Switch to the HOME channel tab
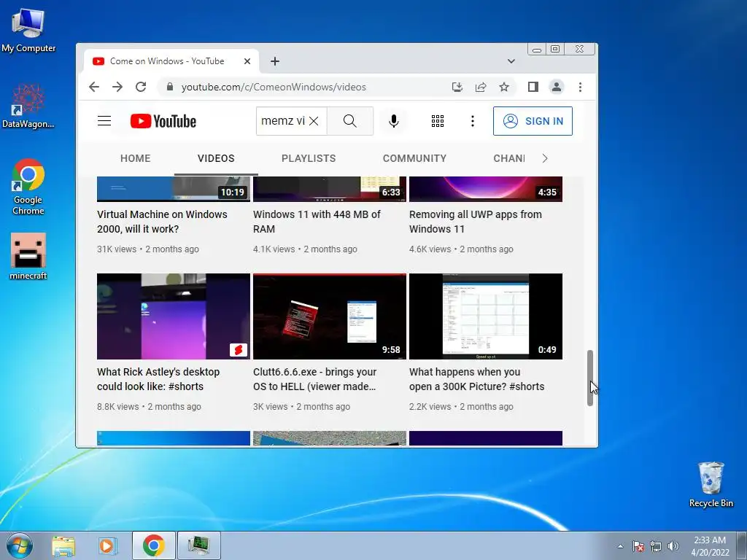747x560 pixels. point(135,158)
